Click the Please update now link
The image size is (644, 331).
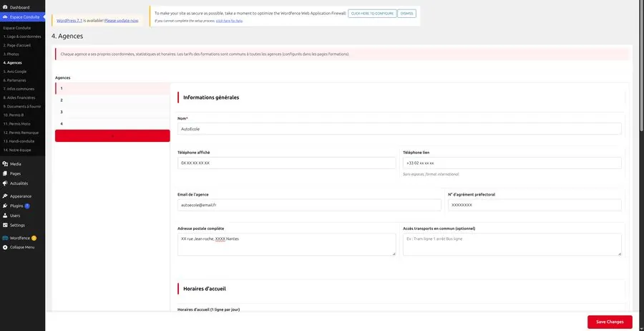(x=121, y=20)
